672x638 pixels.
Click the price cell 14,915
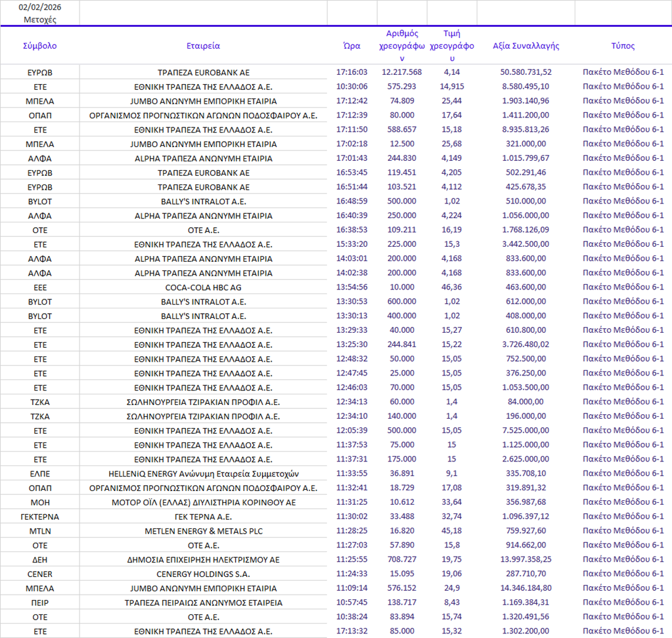tap(452, 87)
